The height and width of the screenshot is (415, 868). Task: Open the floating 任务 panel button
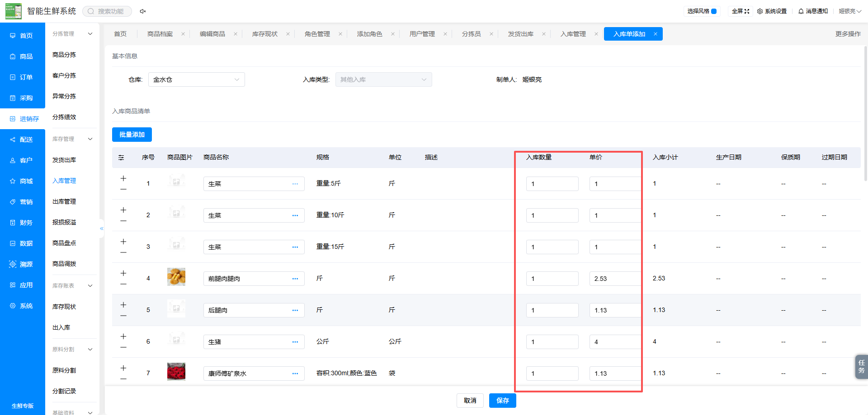[x=862, y=367]
